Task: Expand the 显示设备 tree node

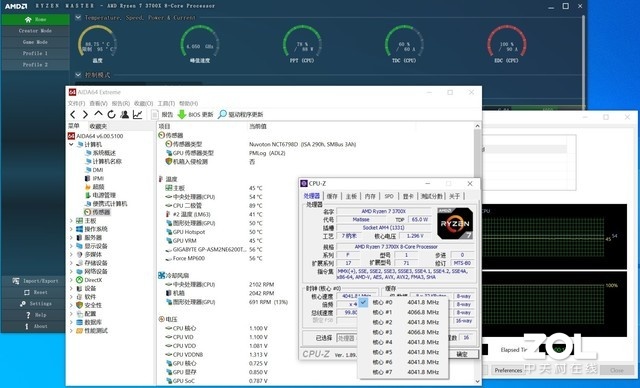Action: [71, 246]
